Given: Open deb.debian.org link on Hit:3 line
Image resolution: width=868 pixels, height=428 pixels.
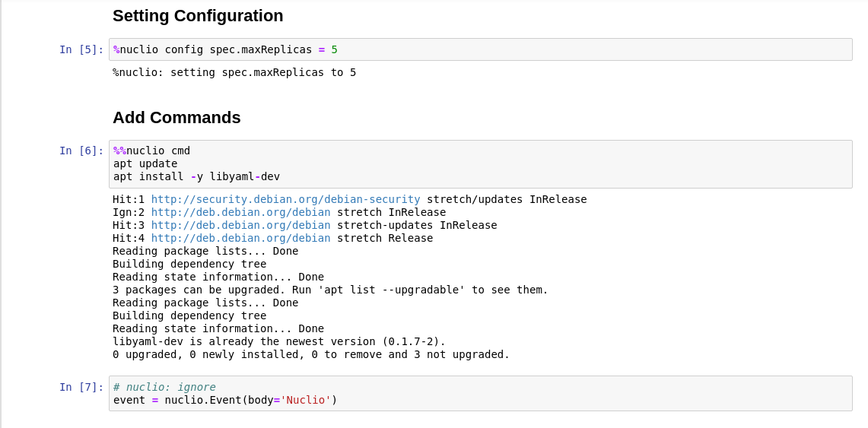Looking at the screenshot, I should coord(241,225).
